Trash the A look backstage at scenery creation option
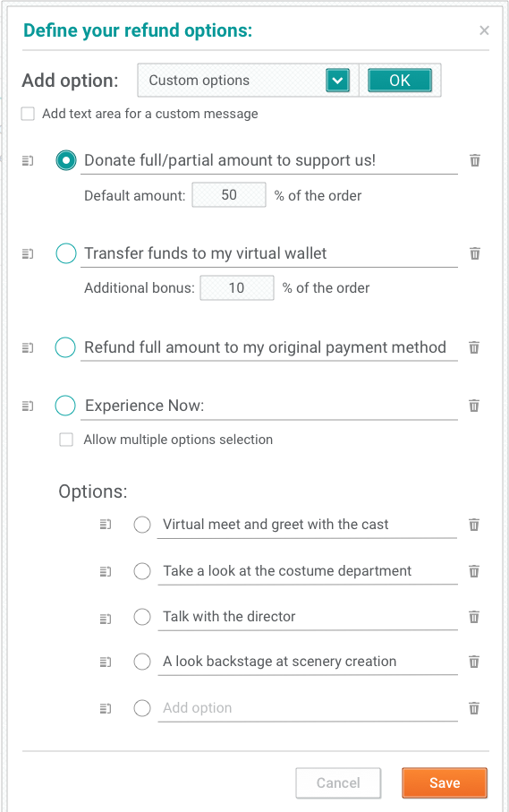The image size is (509, 812). coord(474,662)
